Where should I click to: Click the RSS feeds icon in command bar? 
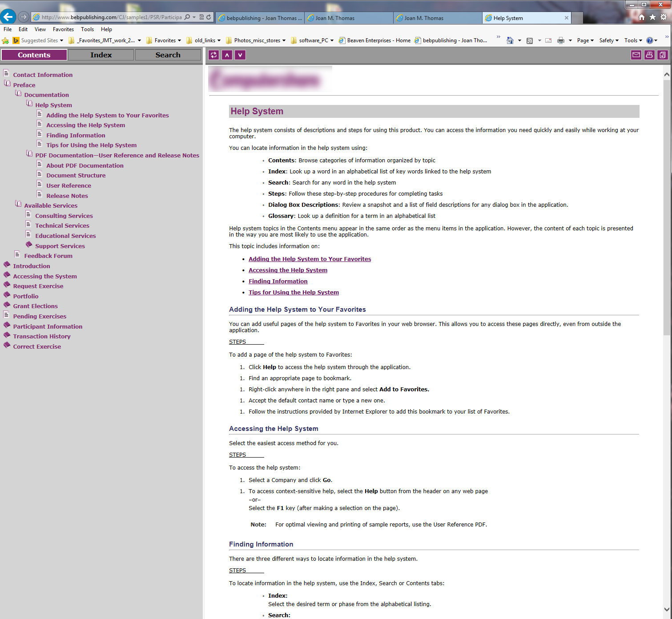point(529,40)
